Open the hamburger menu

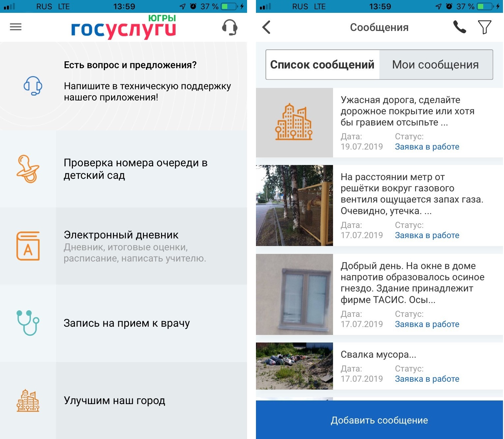pyautogui.click(x=15, y=27)
